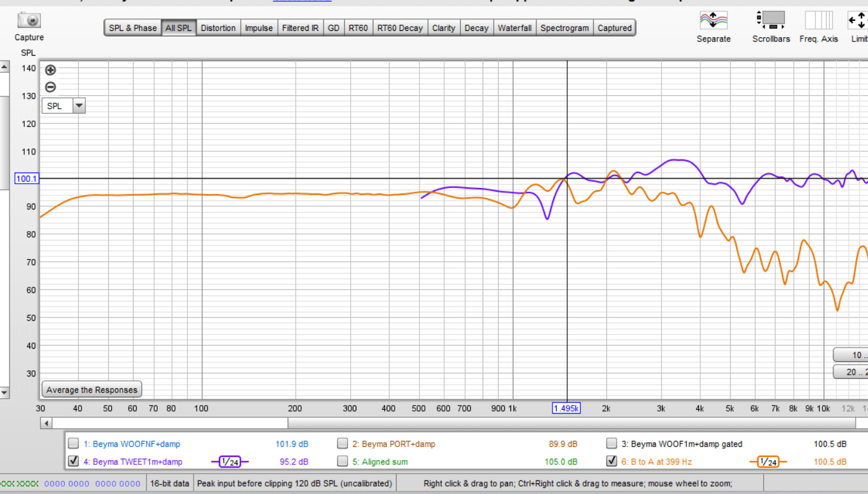Image resolution: width=868 pixels, height=494 pixels.
Task: Click the 95.2 dB value
Action: (294, 461)
